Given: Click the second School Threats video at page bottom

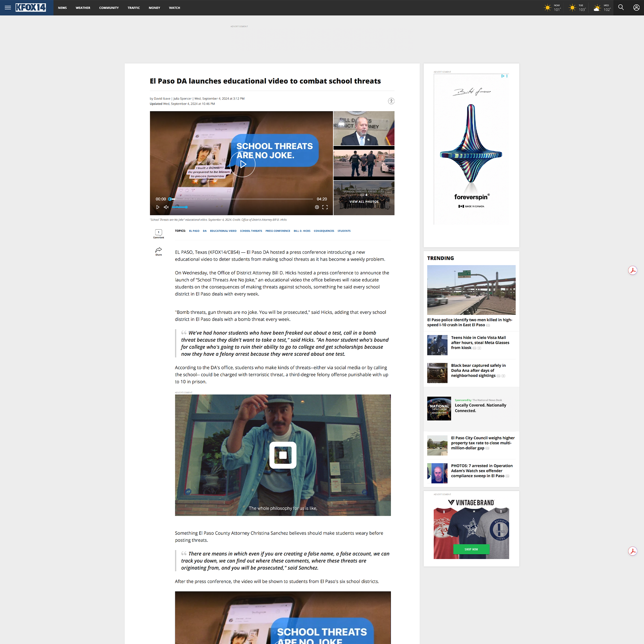Looking at the screenshot, I should point(283,618).
